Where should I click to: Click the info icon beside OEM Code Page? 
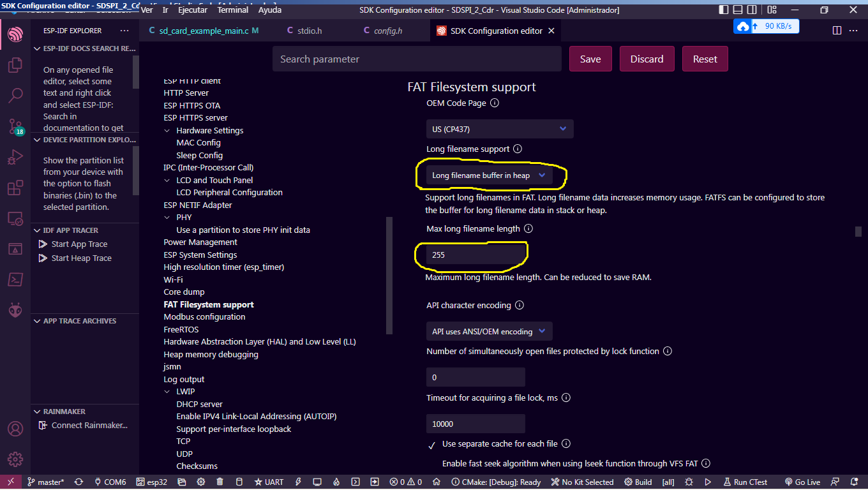pyautogui.click(x=494, y=103)
